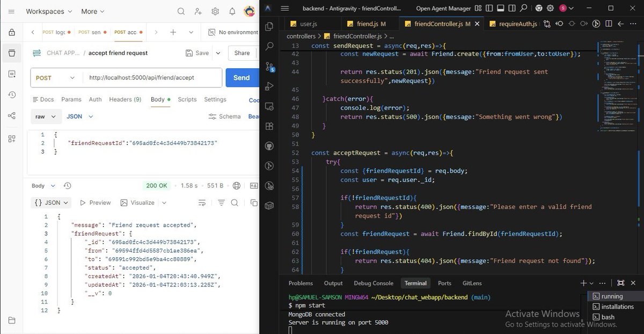This screenshot has width=644, height=334.
Task: Open requireAuth.js editor tab
Action: pos(513,24)
